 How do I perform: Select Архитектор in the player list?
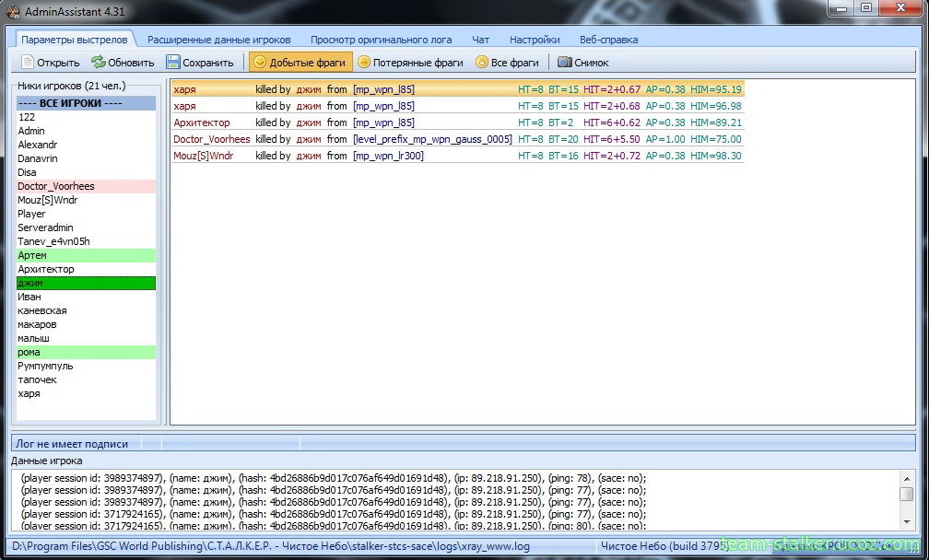tap(86, 269)
